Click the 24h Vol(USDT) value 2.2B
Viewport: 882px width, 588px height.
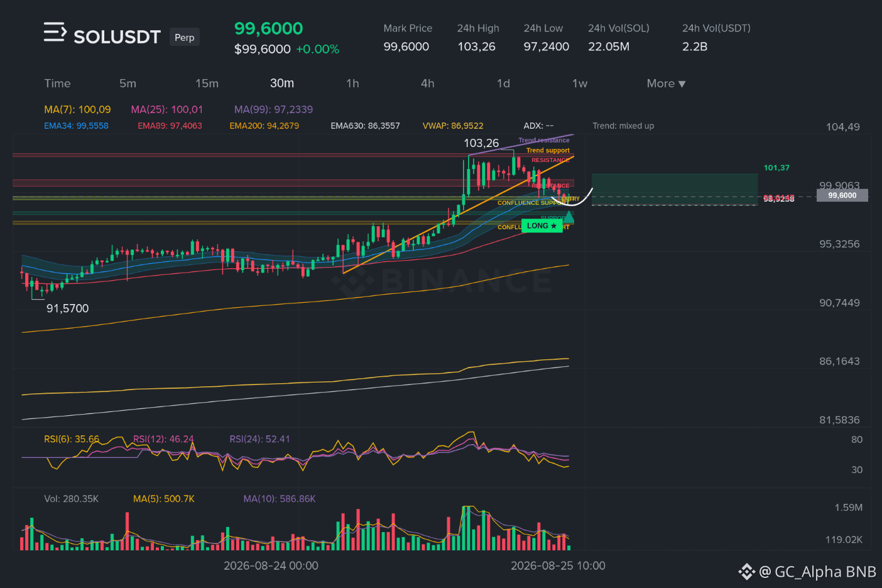(695, 46)
